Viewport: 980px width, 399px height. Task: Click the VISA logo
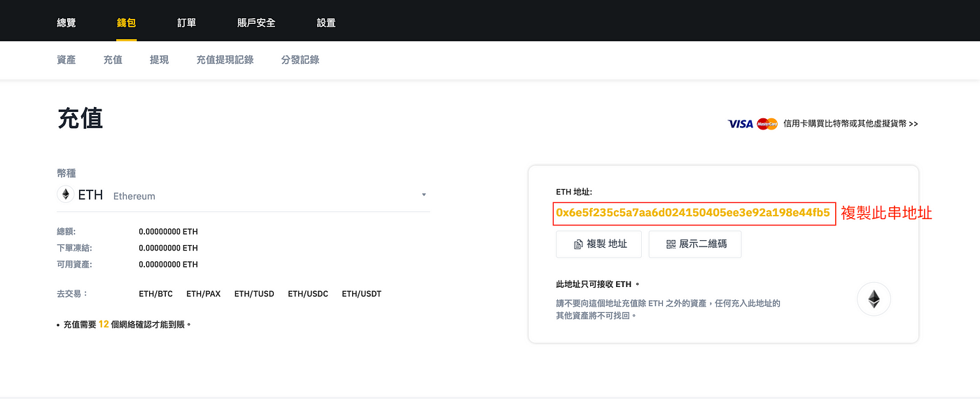coord(740,124)
